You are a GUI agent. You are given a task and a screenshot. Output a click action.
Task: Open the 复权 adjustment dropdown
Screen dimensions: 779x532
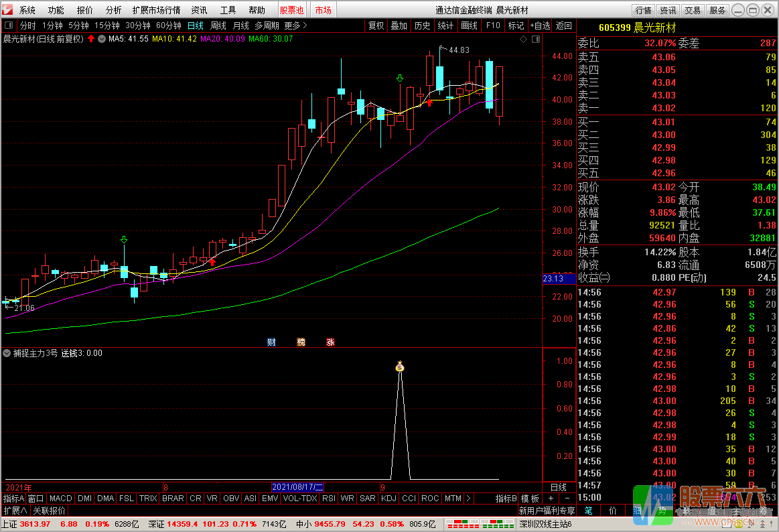376,25
